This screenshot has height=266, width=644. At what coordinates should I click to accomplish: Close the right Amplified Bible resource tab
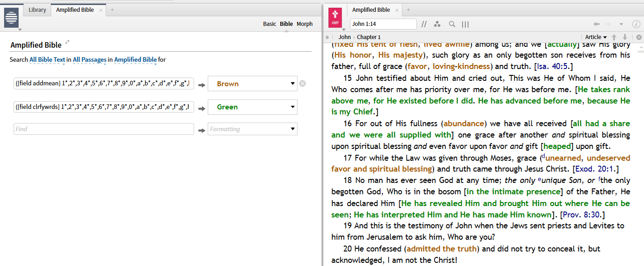[x=397, y=10]
